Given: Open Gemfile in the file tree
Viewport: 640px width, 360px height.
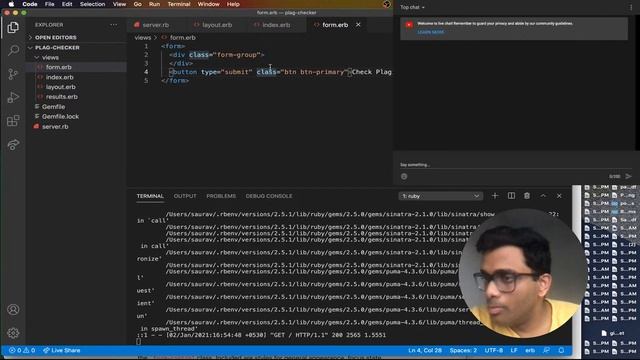Looking at the screenshot, I should point(53,107).
